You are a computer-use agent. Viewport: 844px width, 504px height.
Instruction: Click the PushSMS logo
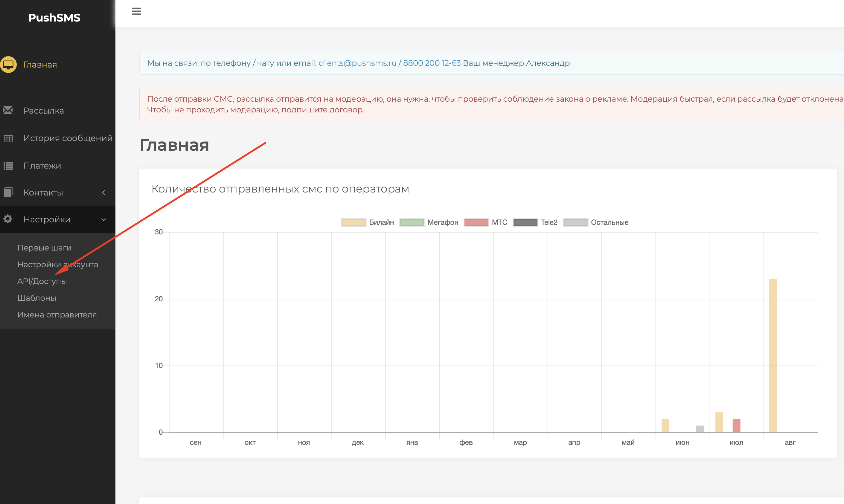(x=54, y=18)
